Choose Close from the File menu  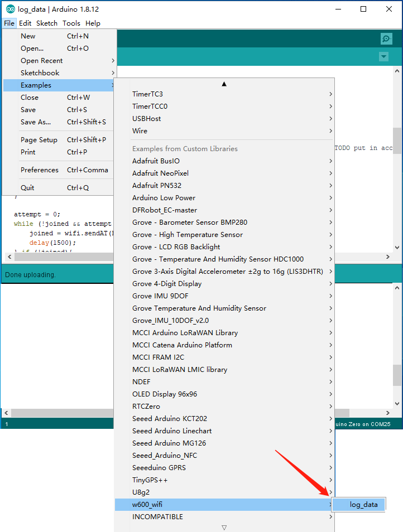tap(59, 98)
